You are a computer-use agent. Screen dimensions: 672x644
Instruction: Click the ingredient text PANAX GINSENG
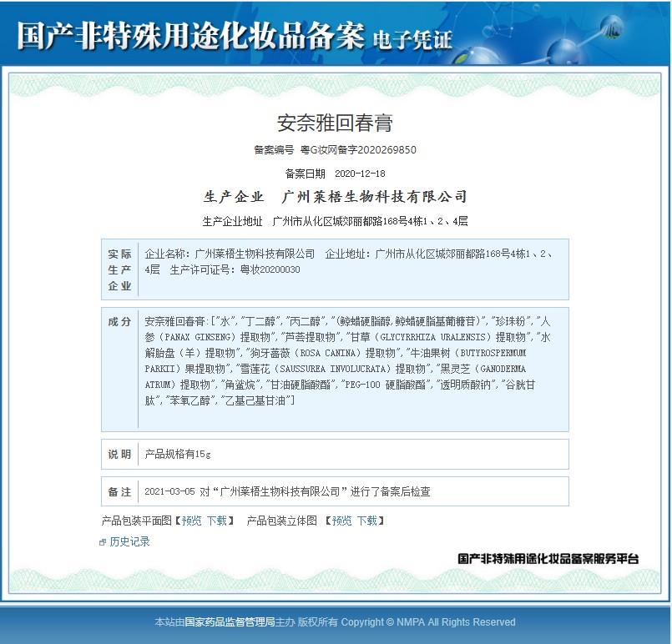tap(197, 337)
